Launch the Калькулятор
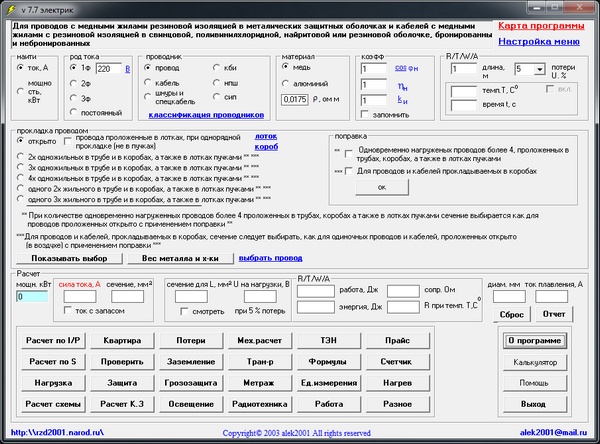 pyautogui.click(x=533, y=362)
